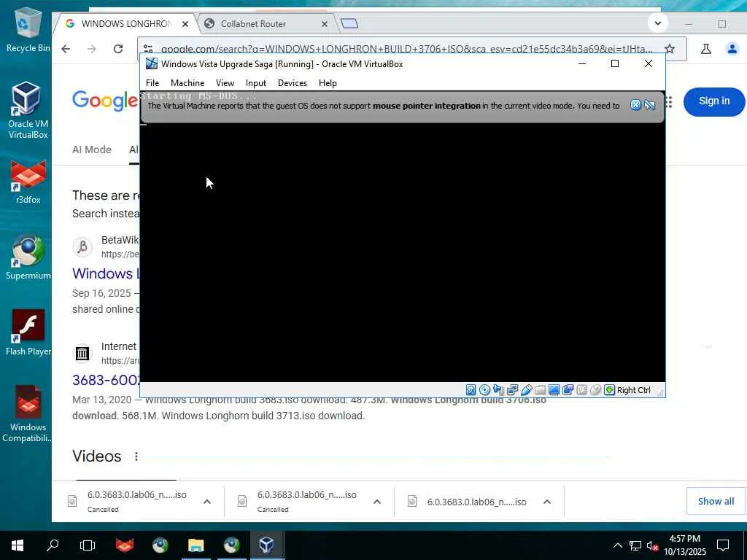
Task: Select the Supermium desktop shortcut
Action: coord(28,257)
